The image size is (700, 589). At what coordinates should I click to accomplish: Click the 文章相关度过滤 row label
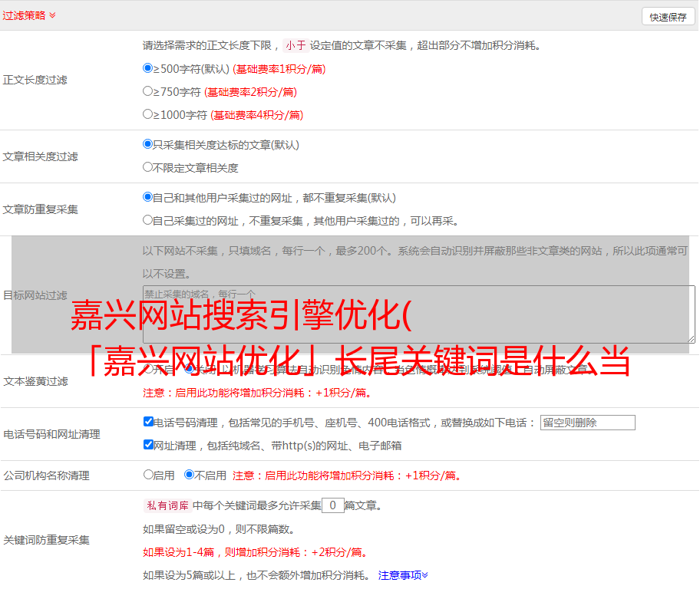pos(41,156)
